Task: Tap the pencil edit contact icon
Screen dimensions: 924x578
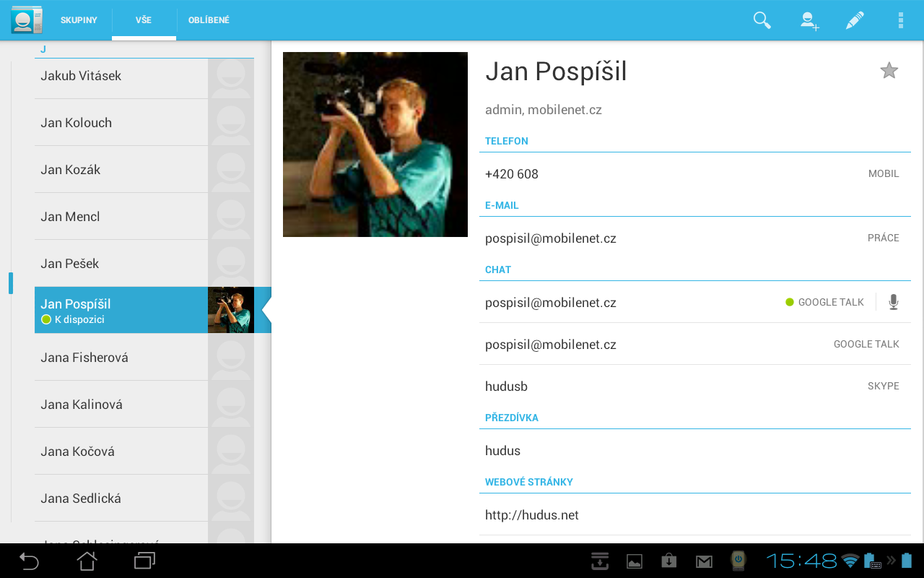Action: tap(855, 20)
